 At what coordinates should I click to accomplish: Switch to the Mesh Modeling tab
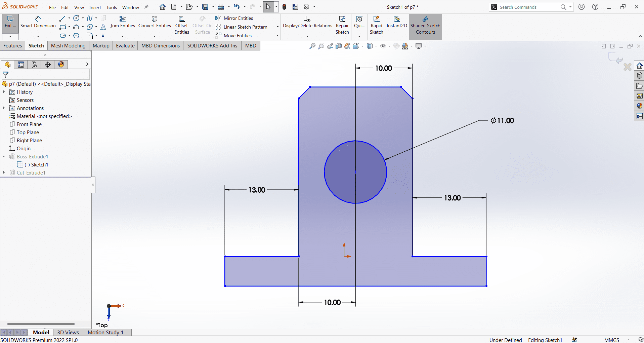click(68, 46)
